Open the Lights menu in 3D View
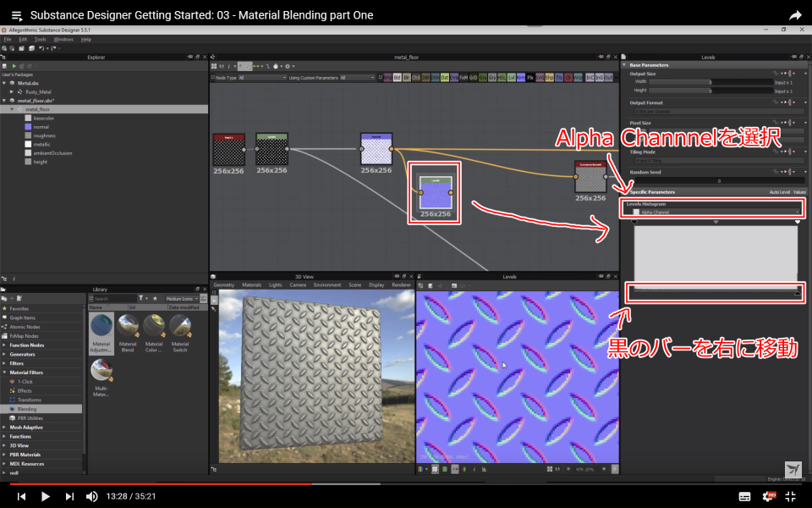This screenshot has height=508, width=812. [276, 285]
